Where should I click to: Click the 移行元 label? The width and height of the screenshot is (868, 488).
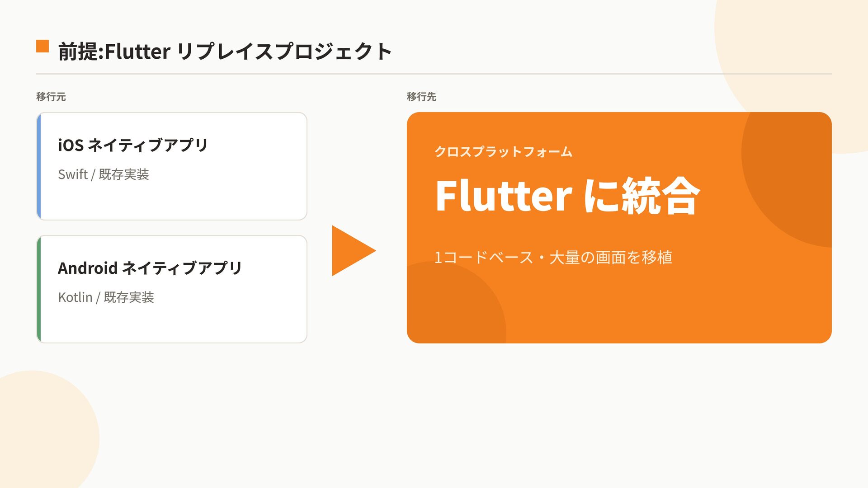point(51,97)
